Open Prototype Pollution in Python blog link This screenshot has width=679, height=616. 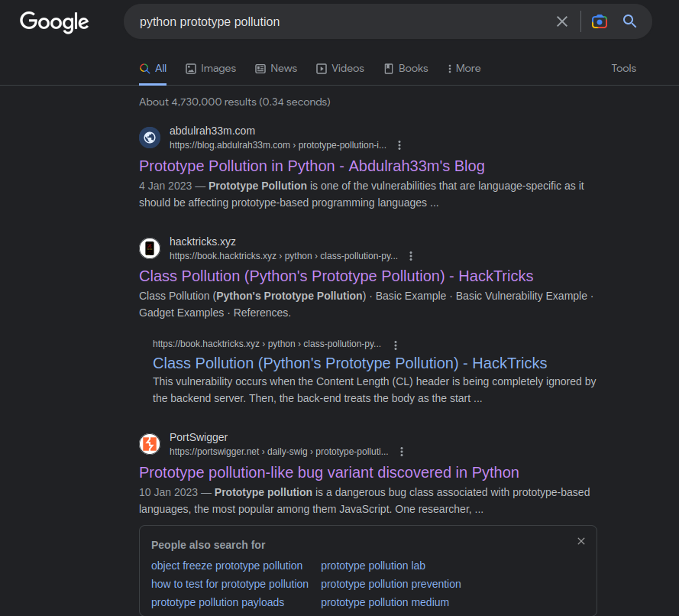pos(312,166)
